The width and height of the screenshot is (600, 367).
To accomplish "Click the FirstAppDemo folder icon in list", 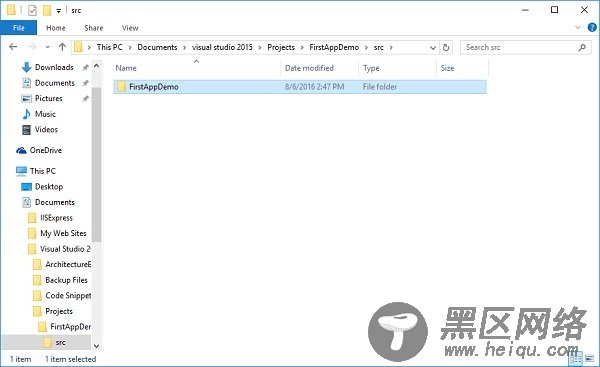I will tap(121, 86).
